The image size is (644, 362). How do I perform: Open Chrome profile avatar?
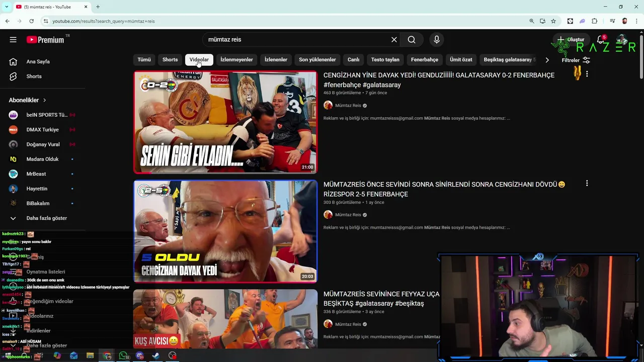pos(624,21)
